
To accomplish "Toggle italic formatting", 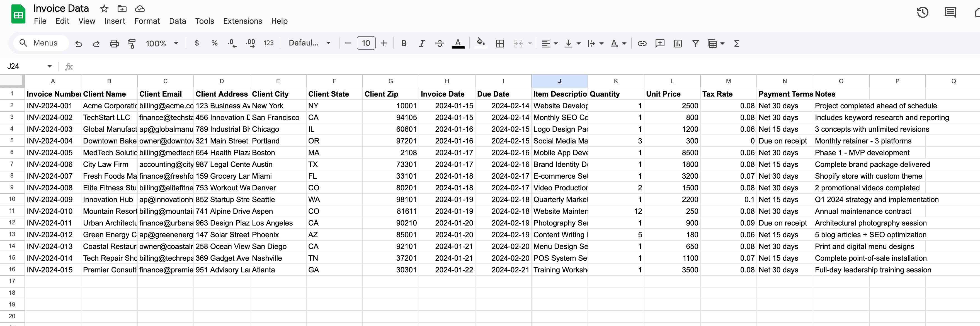I will click(x=421, y=44).
